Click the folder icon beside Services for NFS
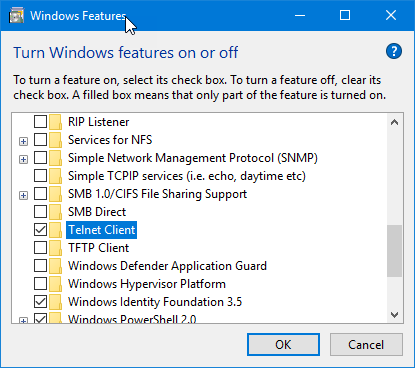Screen dimensions: 415x368 click(55, 140)
